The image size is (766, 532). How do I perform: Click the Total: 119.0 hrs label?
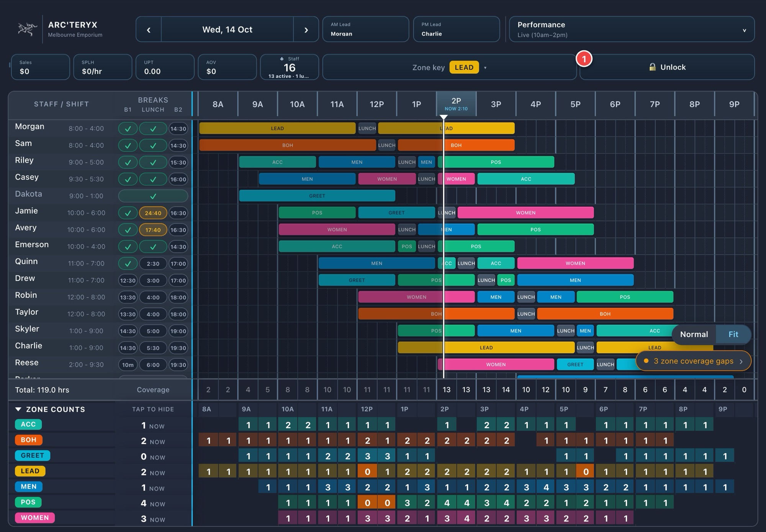pyautogui.click(x=42, y=390)
